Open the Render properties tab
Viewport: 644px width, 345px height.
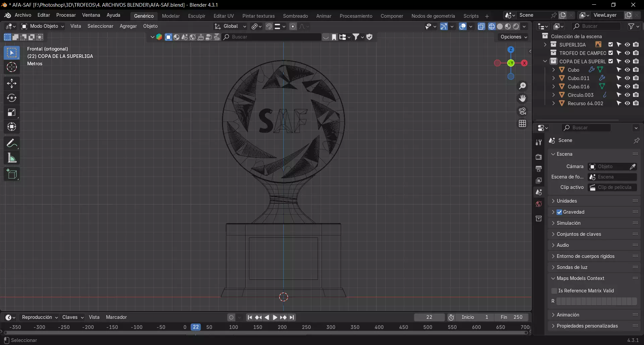539,157
